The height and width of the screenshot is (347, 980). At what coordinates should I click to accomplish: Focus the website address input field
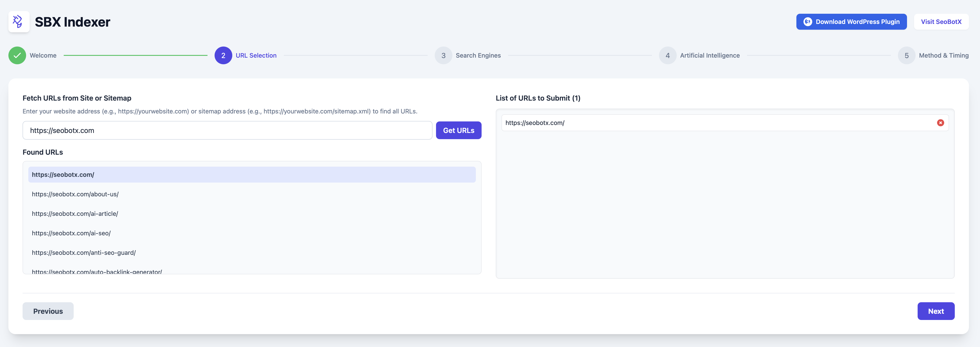coord(227,131)
